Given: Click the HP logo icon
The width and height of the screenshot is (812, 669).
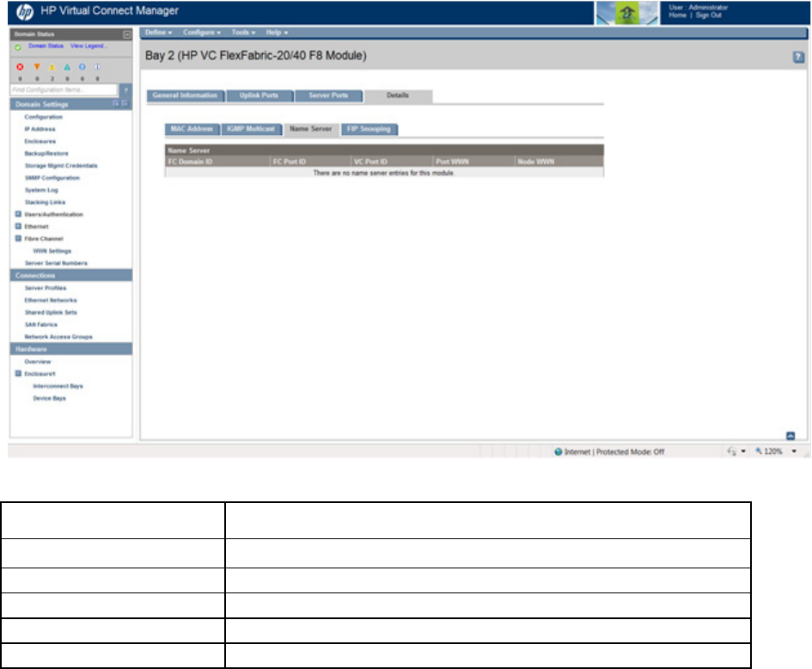Looking at the screenshot, I should pos(24,11).
